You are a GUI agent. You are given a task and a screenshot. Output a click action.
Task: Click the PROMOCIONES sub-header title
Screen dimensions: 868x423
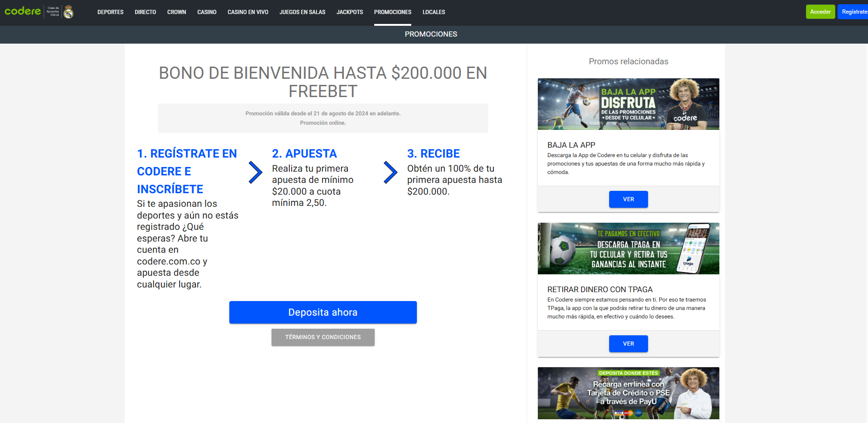click(431, 34)
